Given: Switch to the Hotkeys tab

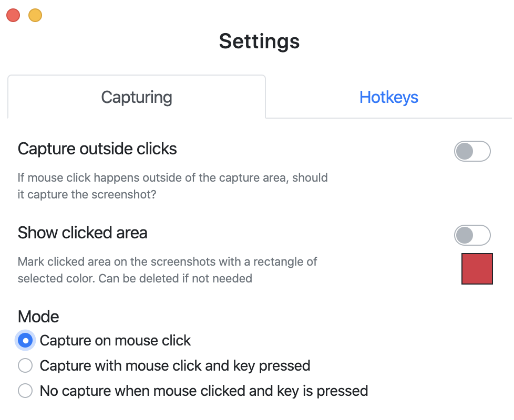Looking at the screenshot, I should (388, 97).
